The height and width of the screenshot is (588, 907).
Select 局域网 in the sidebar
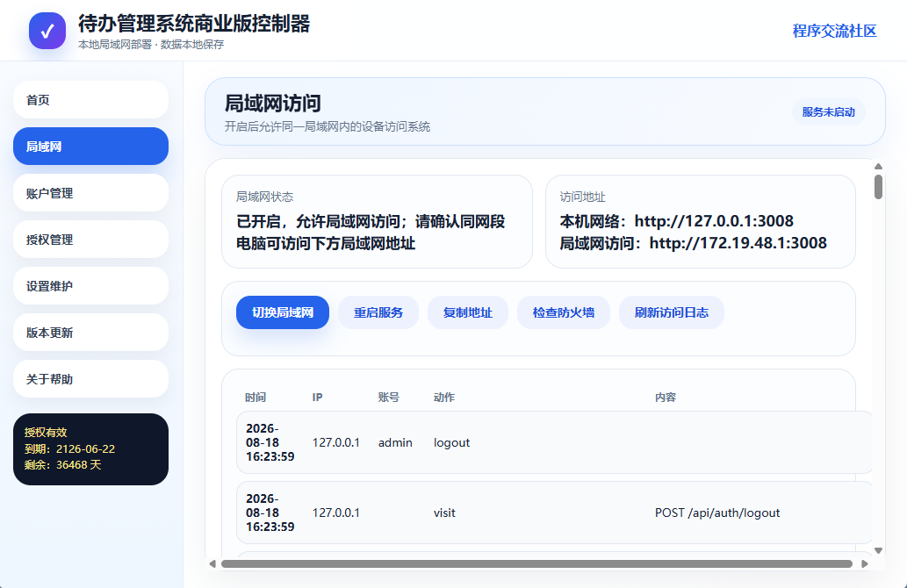(x=90, y=147)
